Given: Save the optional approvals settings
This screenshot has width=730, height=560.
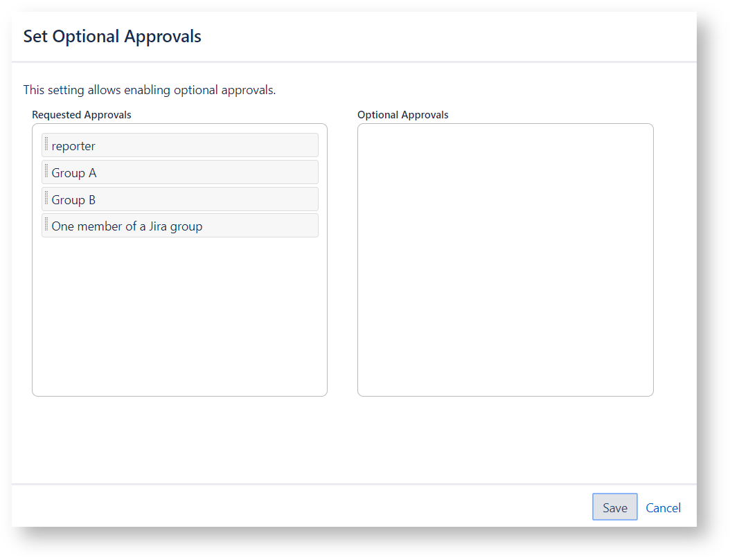Looking at the screenshot, I should click(614, 507).
